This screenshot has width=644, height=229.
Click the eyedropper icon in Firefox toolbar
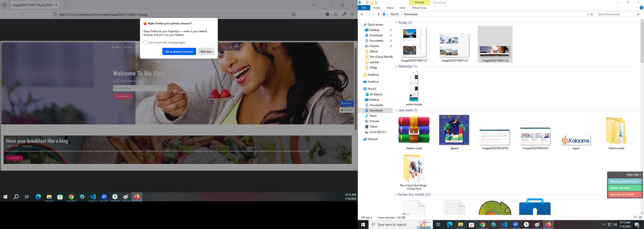pyautogui.click(x=344, y=14)
